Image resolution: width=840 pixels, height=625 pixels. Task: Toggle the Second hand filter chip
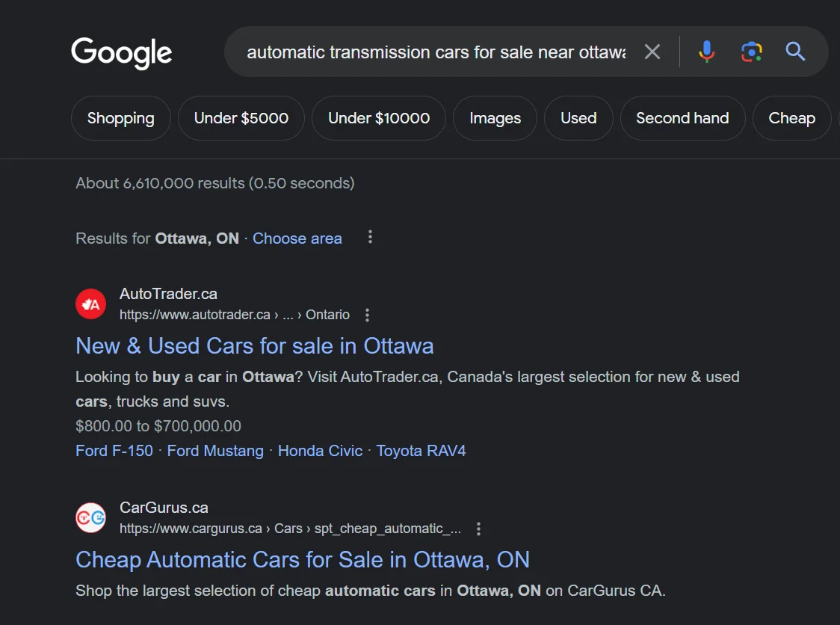coord(682,118)
